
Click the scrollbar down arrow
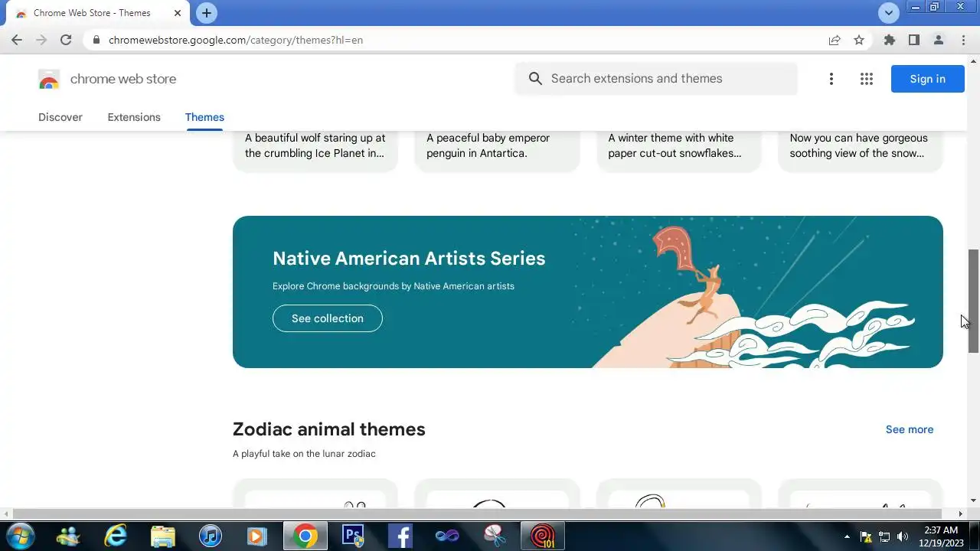[x=974, y=501]
